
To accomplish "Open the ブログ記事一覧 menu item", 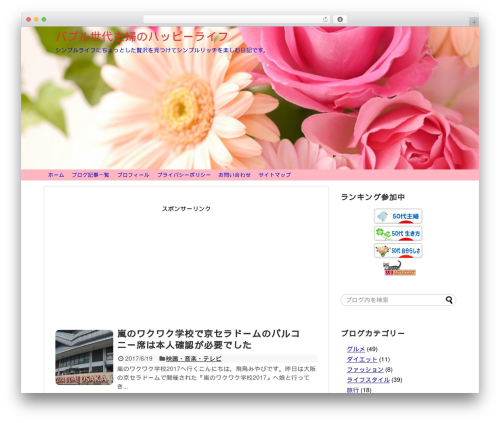I will click(90, 175).
